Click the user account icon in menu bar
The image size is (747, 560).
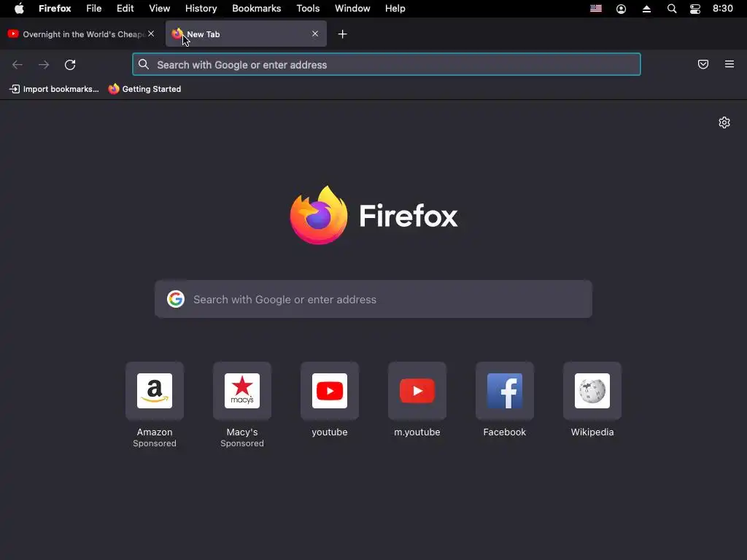pos(622,9)
